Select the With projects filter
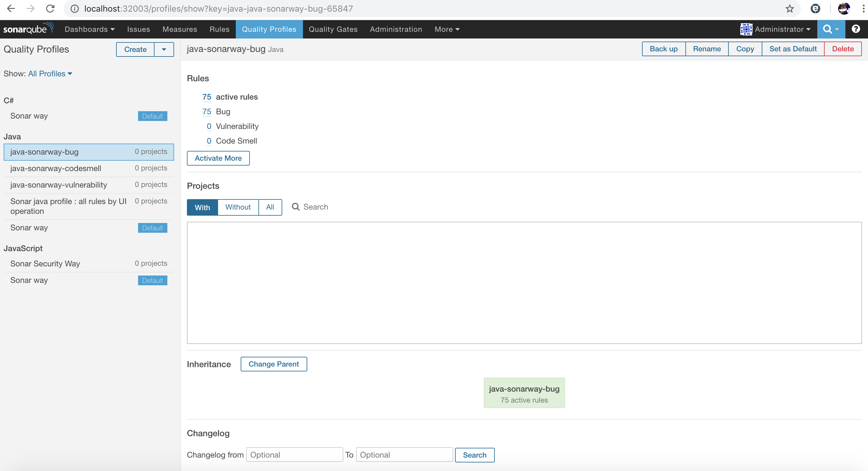Image resolution: width=868 pixels, height=471 pixels. coord(202,207)
